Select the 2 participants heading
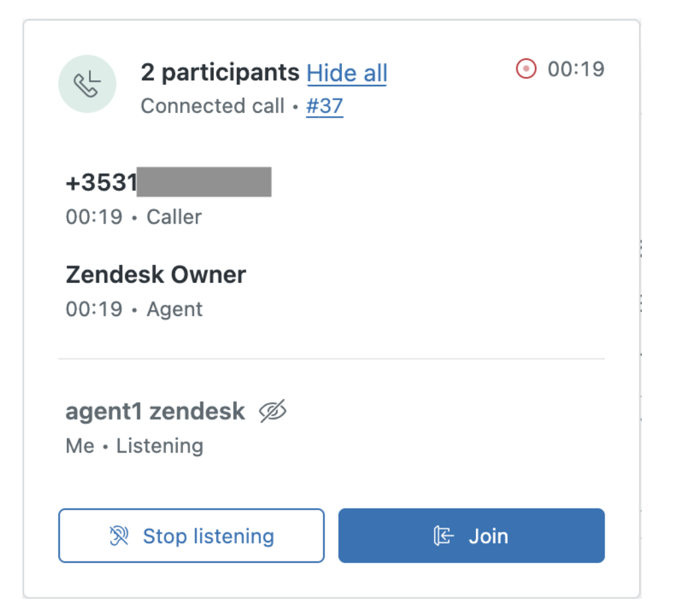Image resolution: width=677 pixels, height=616 pixels. (220, 72)
